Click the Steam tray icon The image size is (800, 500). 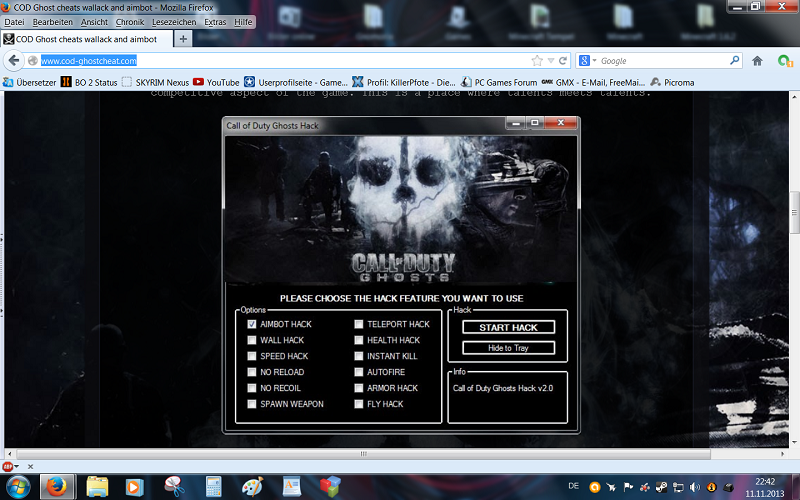point(661,487)
